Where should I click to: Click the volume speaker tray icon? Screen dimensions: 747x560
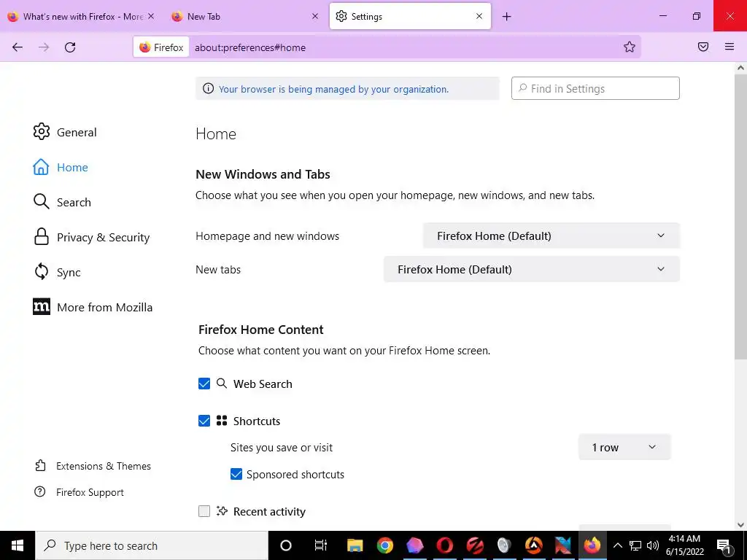(653, 545)
